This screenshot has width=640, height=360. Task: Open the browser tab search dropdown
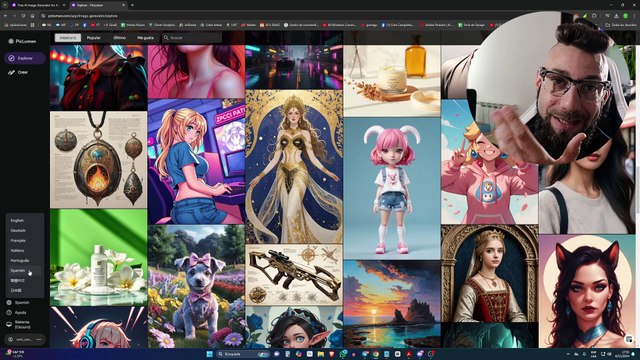(4, 5)
